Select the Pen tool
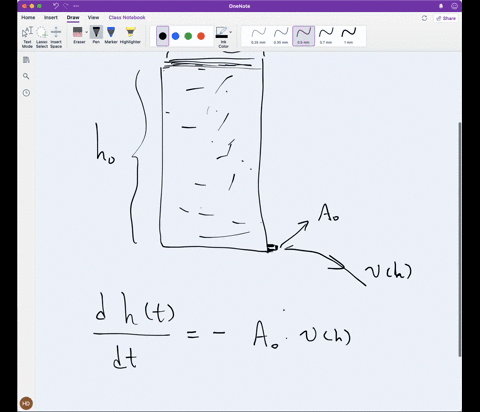The width and height of the screenshot is (480, 412). pos(96,35)
